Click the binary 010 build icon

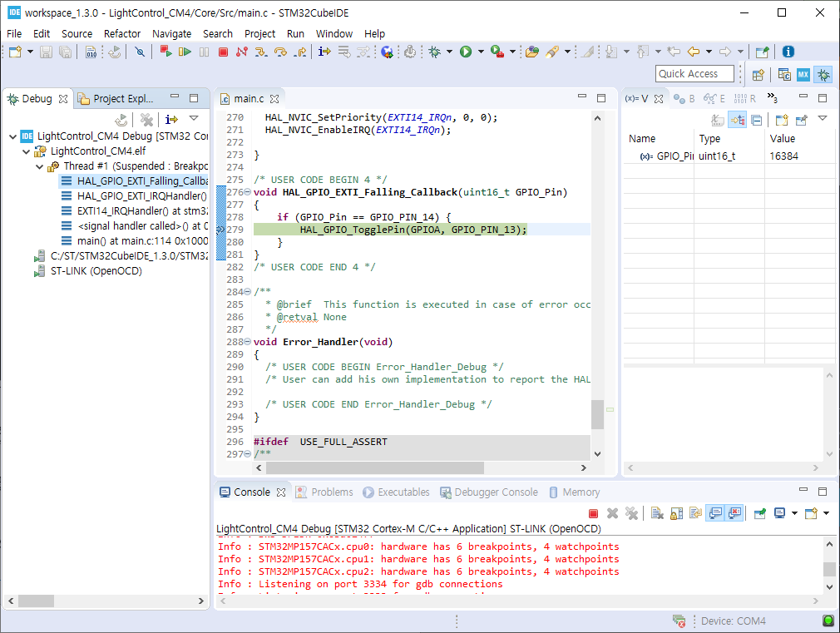[91, 52]
